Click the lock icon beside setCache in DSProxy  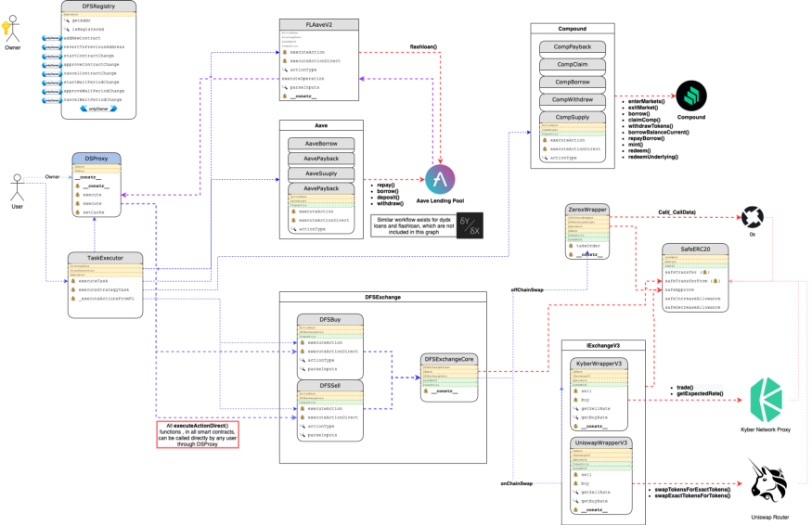(x=78, y=212)
